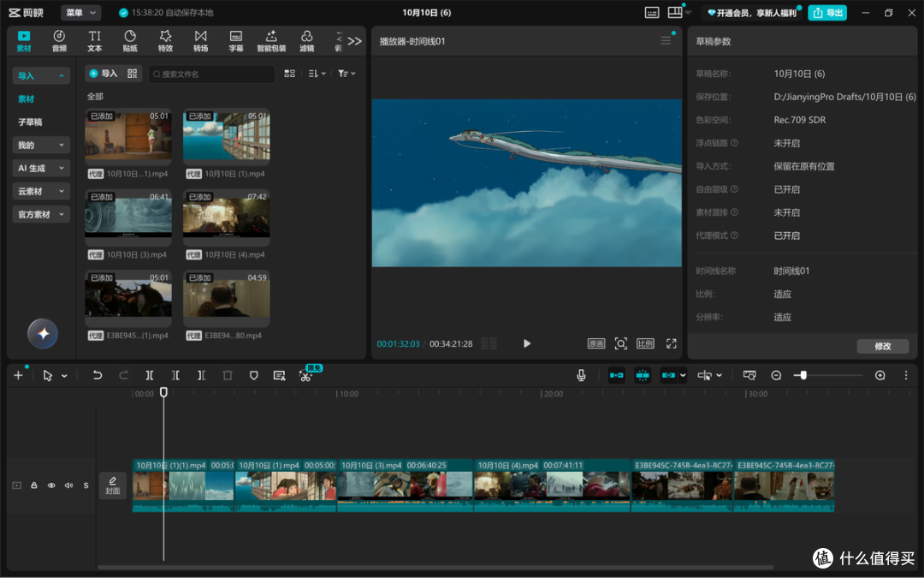Click the 修改 button in draft parameters
This screenshot has height=578, width=924.
pos(882,346)
